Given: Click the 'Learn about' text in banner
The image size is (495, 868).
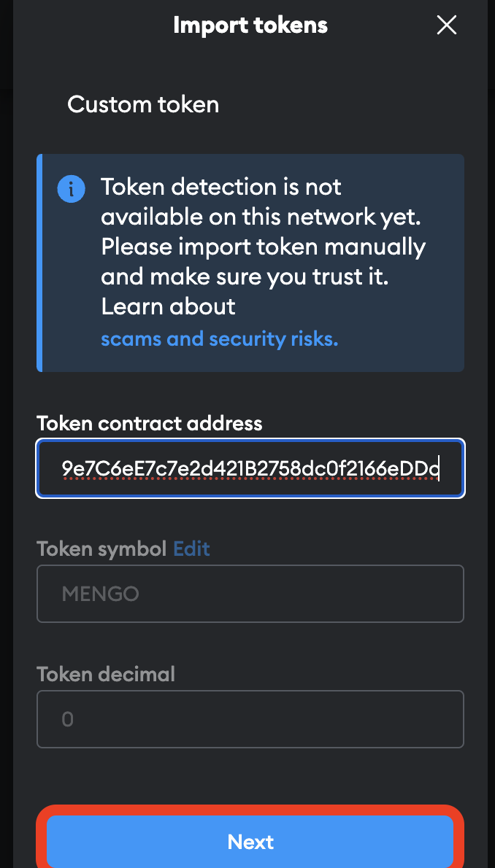Looking at the screenshot, I should 168,306.
